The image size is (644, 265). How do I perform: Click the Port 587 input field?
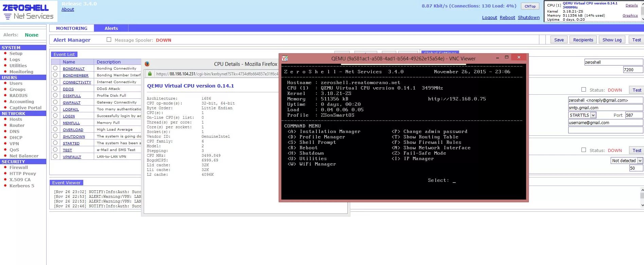(634, 115)
